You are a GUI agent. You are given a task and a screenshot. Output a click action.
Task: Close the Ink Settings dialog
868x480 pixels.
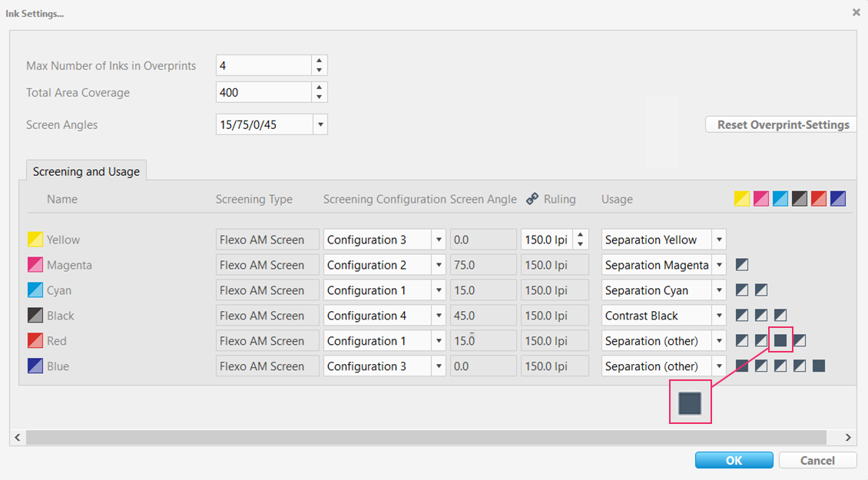(856, 12)
